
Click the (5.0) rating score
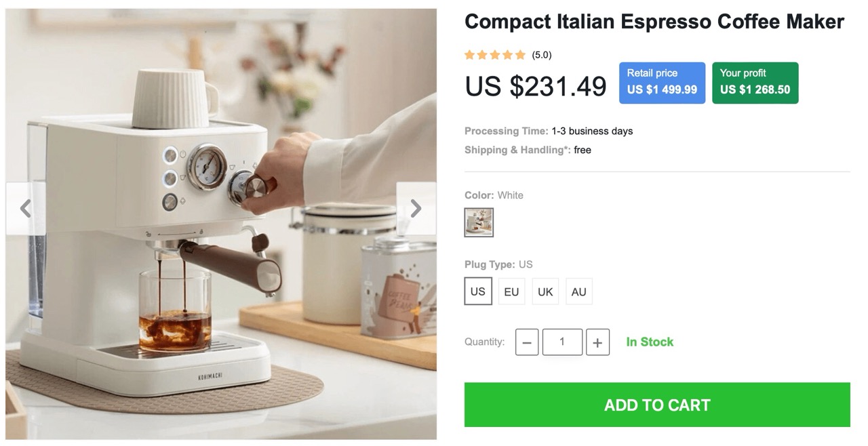[x=542, y=55]
